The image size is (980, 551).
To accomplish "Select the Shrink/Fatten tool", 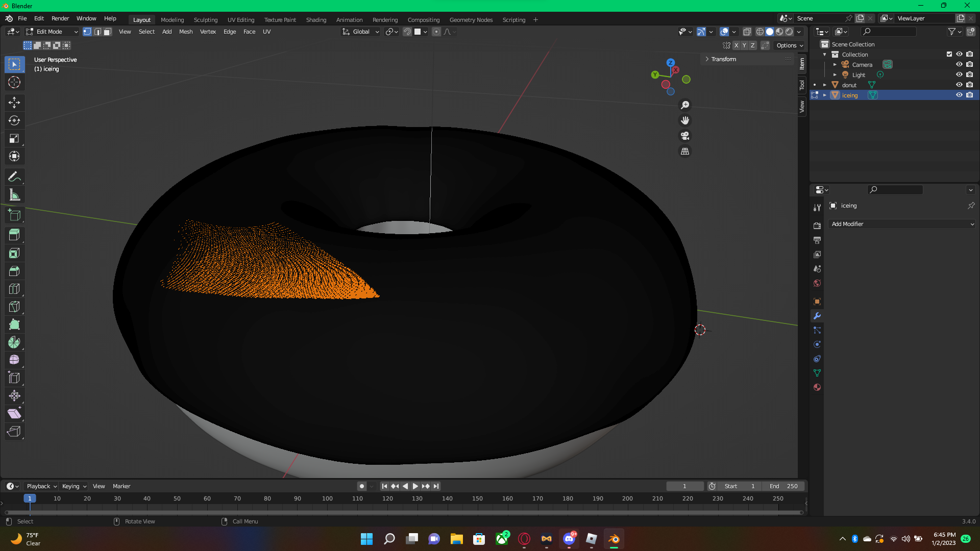I will [x=14, y=396].
